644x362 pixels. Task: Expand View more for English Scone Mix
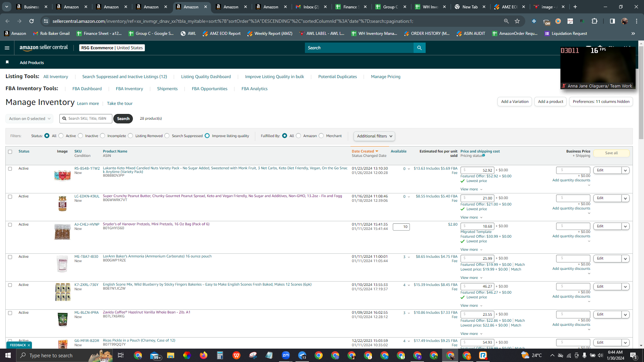pyautogui.click(x=471, y=306)
